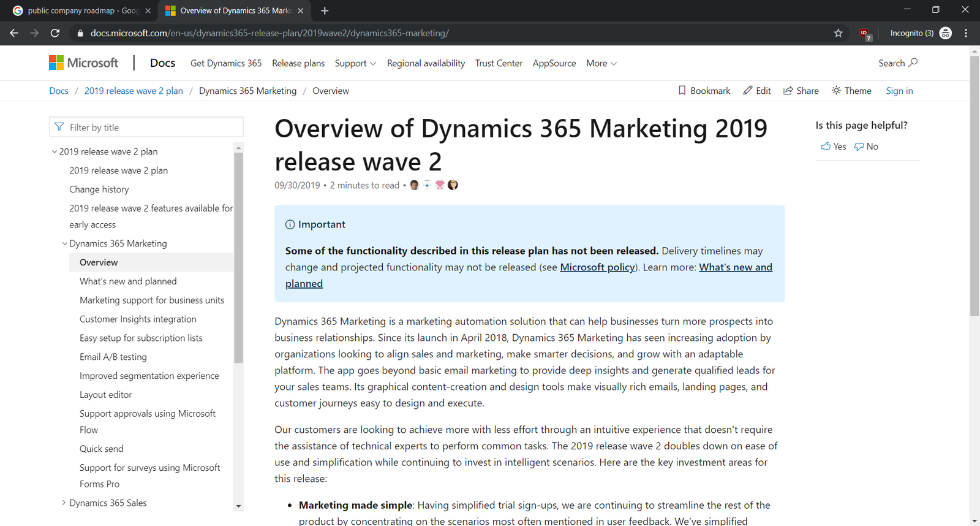Expand the Dynamics 365 Sales tree node

(x=64, y=503)
